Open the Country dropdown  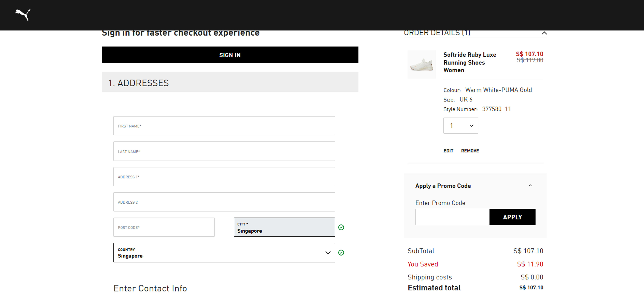coord(224,252)
